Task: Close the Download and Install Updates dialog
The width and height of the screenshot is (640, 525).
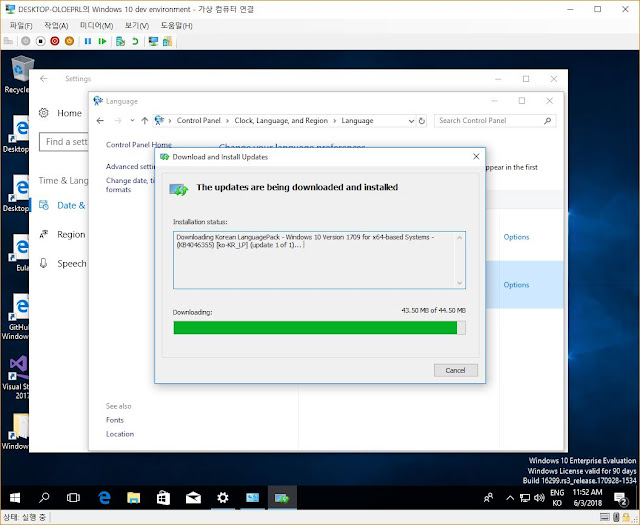Action: click(x=476, y=156)
